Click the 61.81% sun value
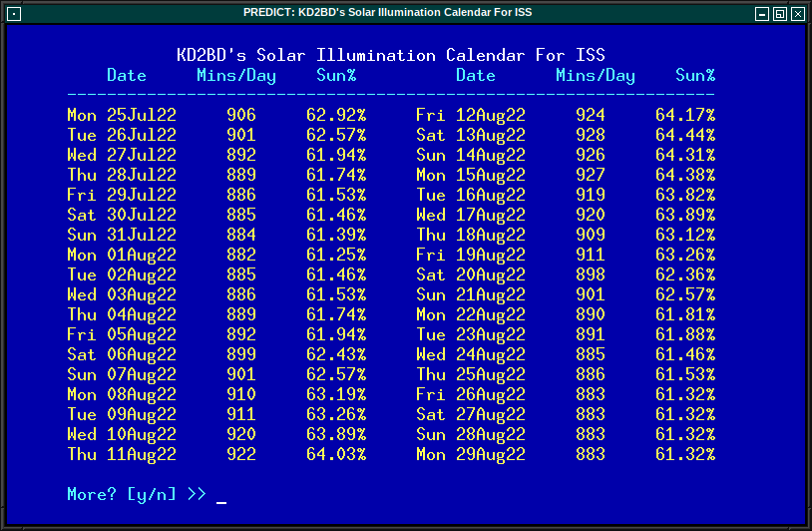The image size is (812, 531). click(x=685, y=314)
